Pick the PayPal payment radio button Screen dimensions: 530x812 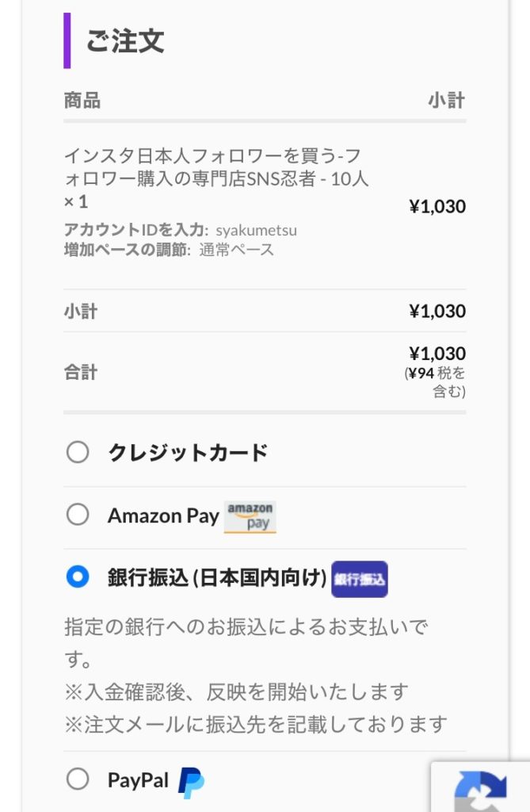coord(78,779)
